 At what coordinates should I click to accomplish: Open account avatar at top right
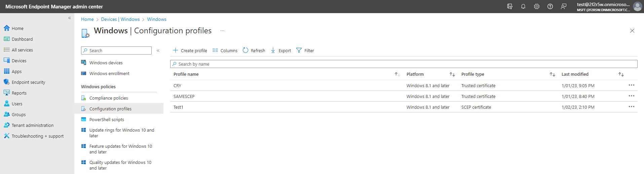click(638, 6)
